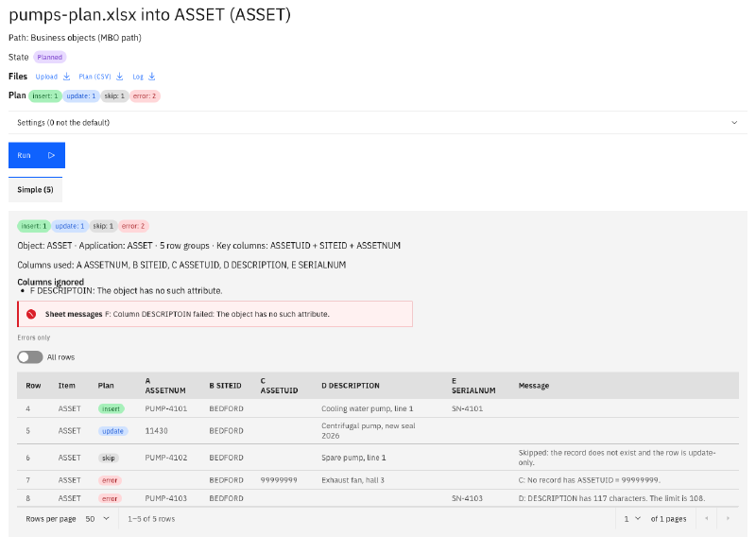Click the sheet panel's skip: 1 tag
Screen dimensions: 756x537
[x=103, y=226]
